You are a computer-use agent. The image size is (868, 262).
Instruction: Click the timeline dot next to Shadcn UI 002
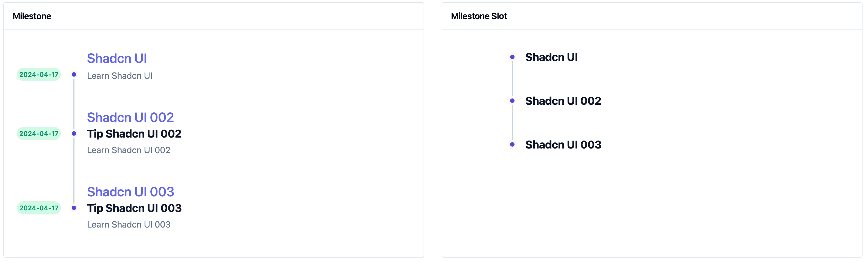74,133
